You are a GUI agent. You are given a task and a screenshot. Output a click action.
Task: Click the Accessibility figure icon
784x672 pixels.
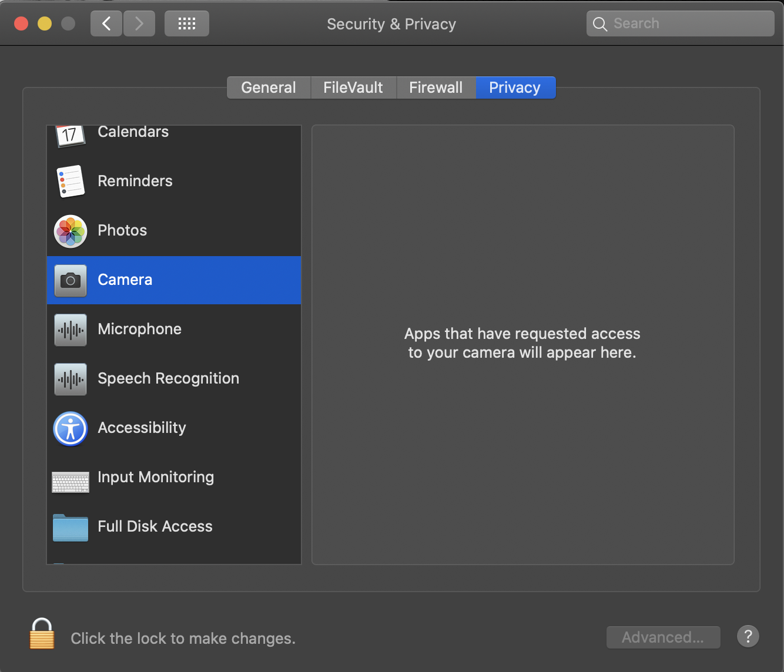71,428
